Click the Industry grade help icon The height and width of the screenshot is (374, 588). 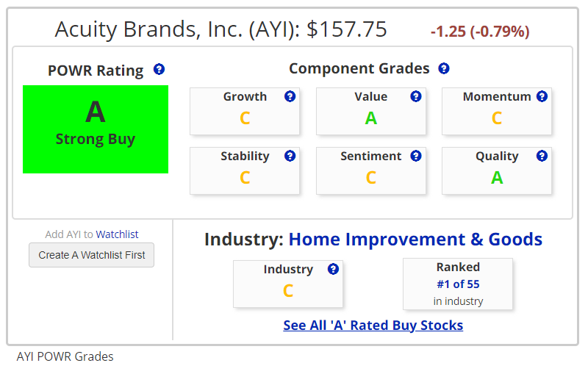tap(333, 269)
